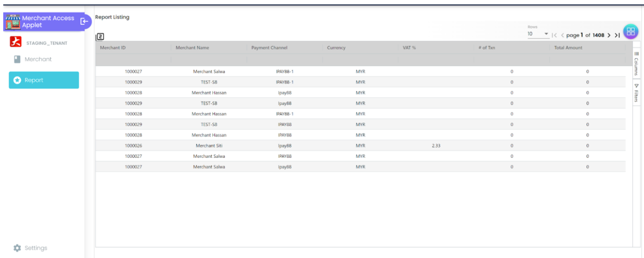Screen dimensions: 644x258
Task: Click the Settings gear icon
Action: (17, 248)
